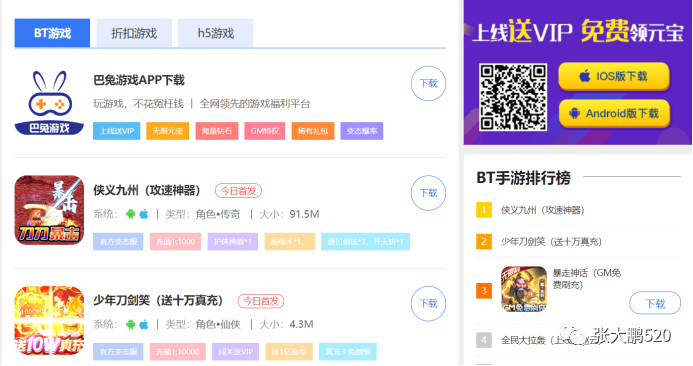Image resolution: width=693 pixels, height=366 pixels.
Task: Click the 变态爆率 tag
Action: tap(362, 131)
